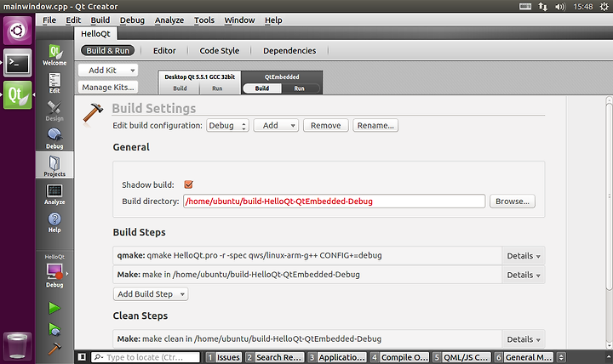Image resolution: width=613 pixels, height=364 pixels.
Task: Open Add Build Step dropdown
Action: pyautogui.click(x=151, y=294)
